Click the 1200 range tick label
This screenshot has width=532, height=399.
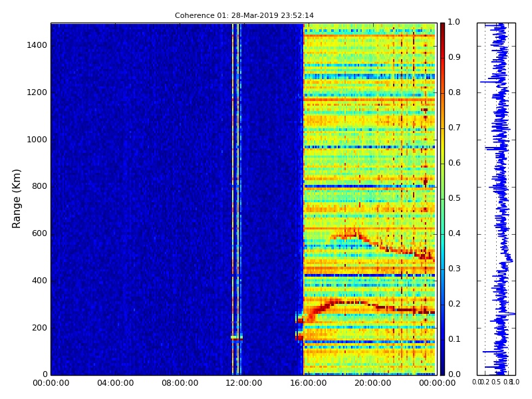pos(37,92)
